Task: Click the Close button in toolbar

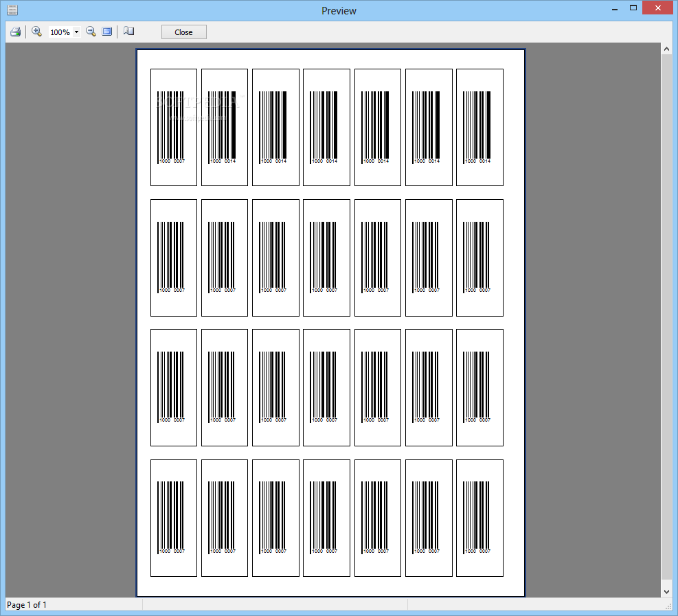Action: pyautogui.click(x=184, y=32)
